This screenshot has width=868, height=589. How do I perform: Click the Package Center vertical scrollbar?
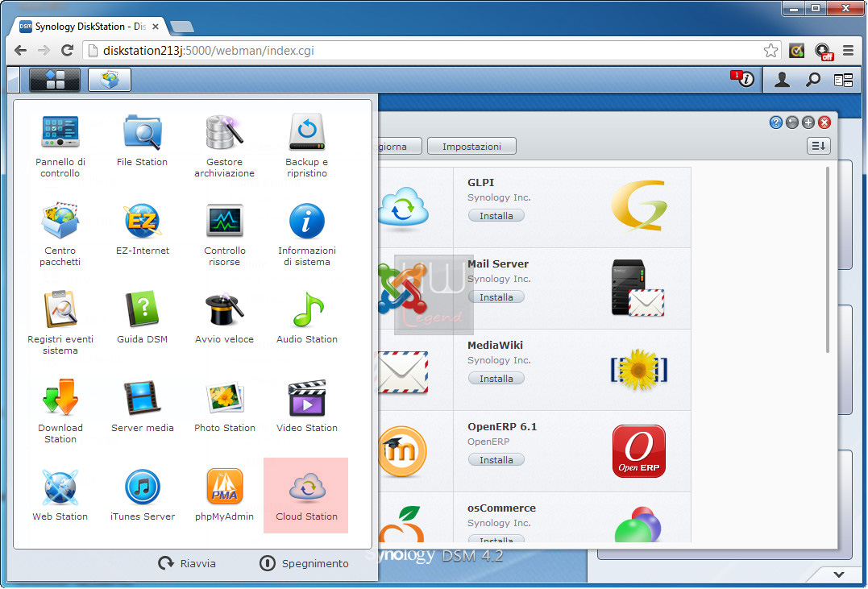pyautogui.click(x=828, y=260)
